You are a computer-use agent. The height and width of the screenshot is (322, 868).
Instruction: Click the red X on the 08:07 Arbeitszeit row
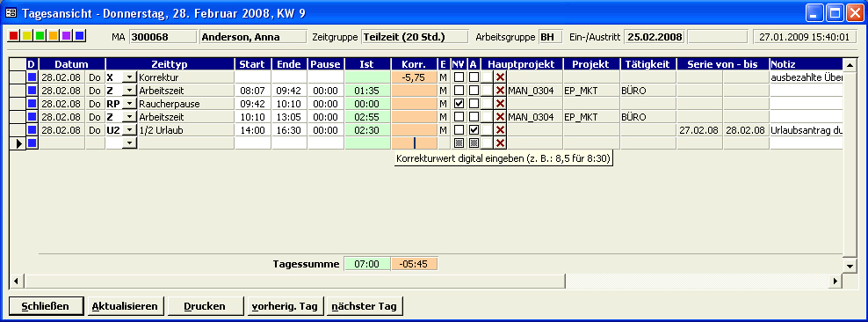coord(500,91)
